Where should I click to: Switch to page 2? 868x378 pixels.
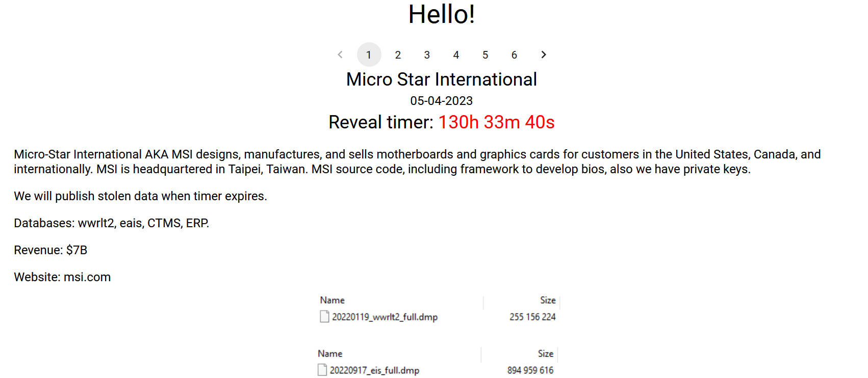tap(398, 55)
